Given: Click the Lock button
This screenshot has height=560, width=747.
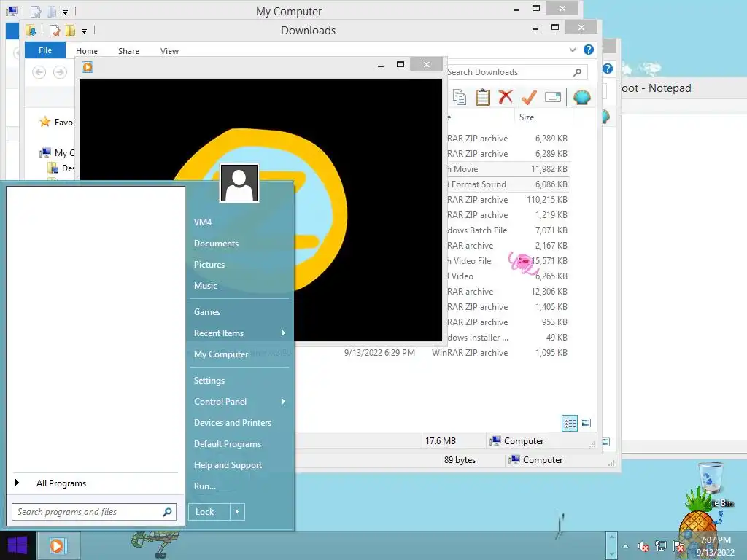Looking at the screenshot, I should click(209, 512).
